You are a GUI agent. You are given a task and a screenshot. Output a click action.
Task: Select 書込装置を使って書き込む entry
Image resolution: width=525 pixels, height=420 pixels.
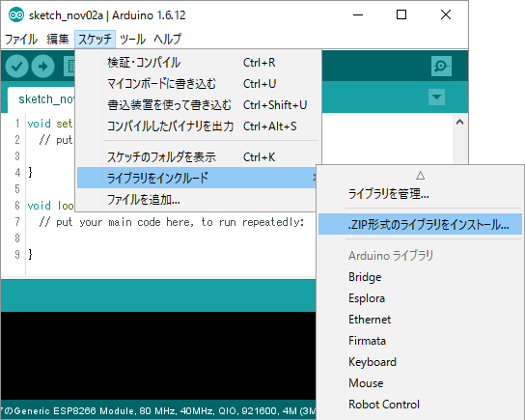(198, 105)
